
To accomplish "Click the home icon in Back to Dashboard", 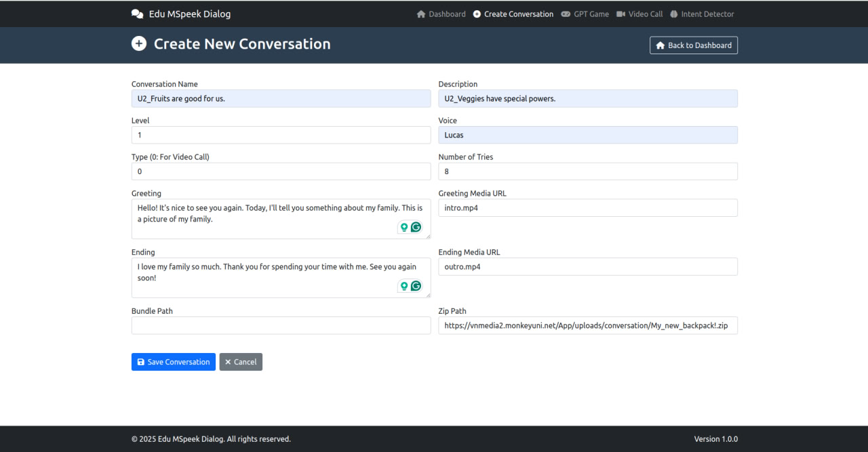I will point(660,45).
